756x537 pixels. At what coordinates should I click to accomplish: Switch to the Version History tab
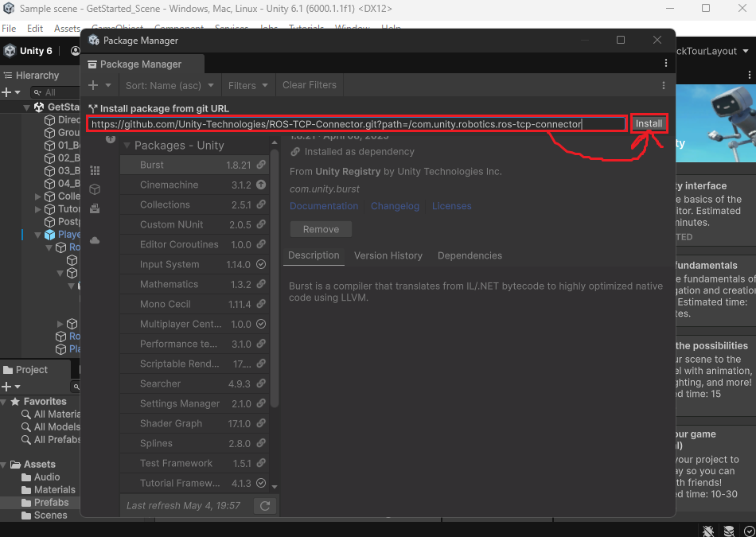pos(388,255)
